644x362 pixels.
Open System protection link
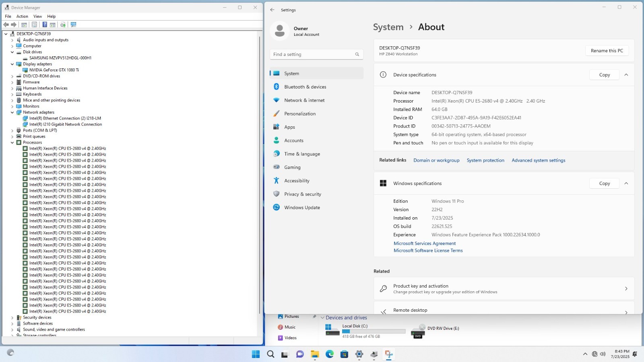coord(485,160)
